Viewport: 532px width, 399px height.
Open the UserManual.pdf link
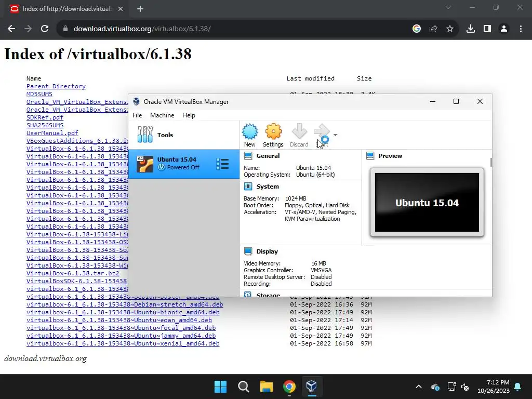coord(52,133)
